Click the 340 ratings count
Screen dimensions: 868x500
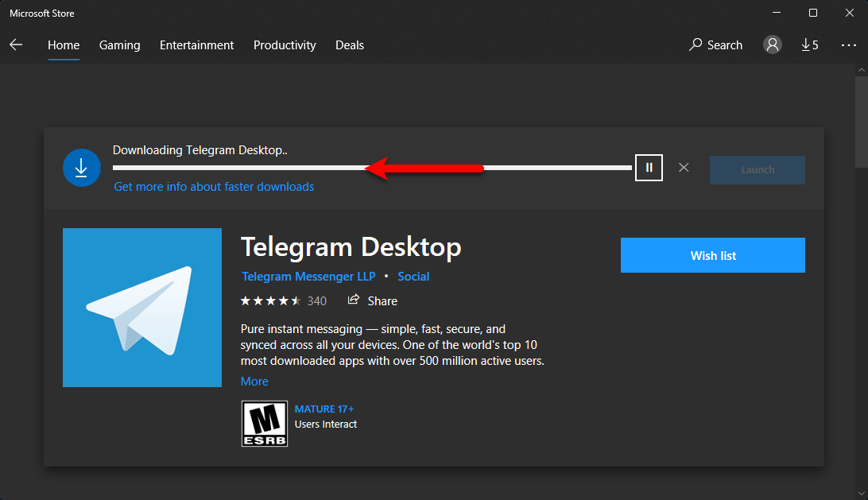pos(317,300)
